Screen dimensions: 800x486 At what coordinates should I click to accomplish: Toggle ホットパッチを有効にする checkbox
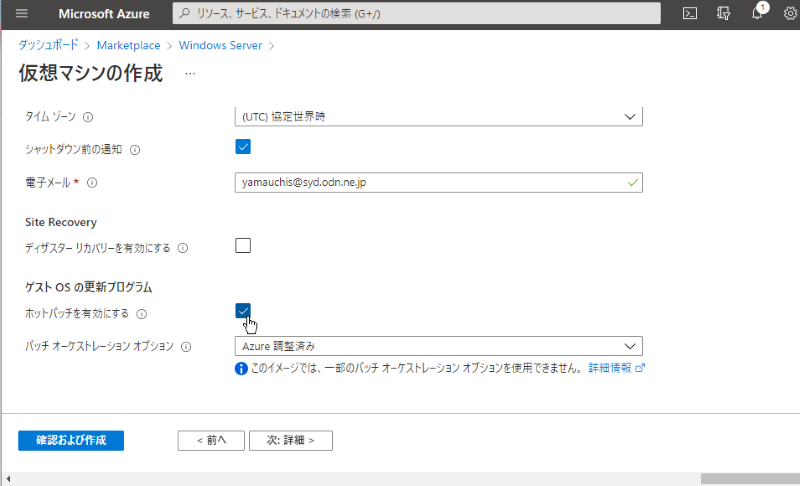click(x=243, y=311)
